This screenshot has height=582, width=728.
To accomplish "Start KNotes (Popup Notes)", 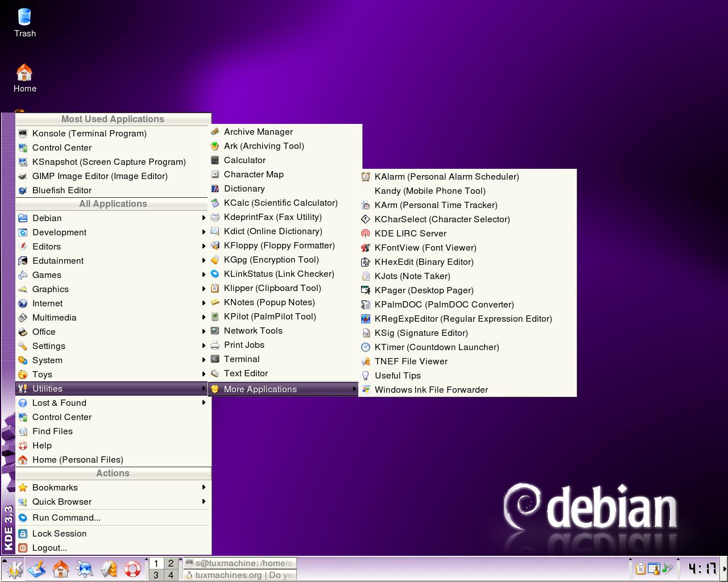I will click(284, 302).
